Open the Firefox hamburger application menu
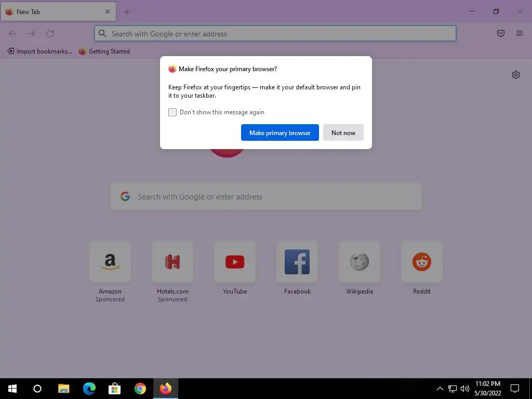This screenshot has width=532, height=399. pos(519,33)
